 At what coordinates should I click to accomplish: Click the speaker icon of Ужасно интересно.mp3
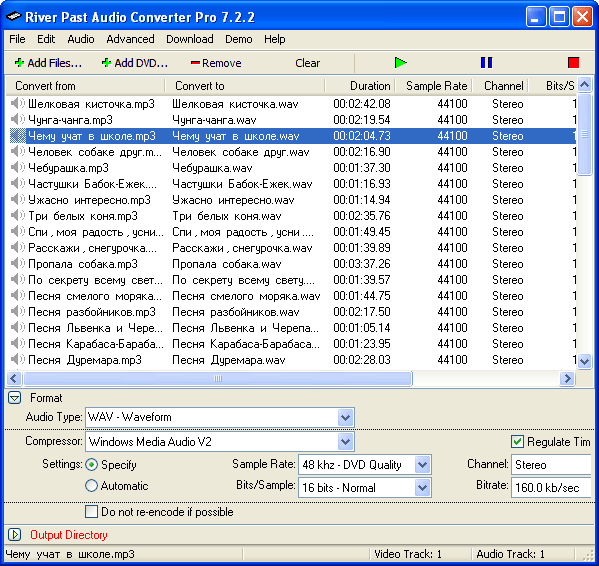tap(18, 200)
